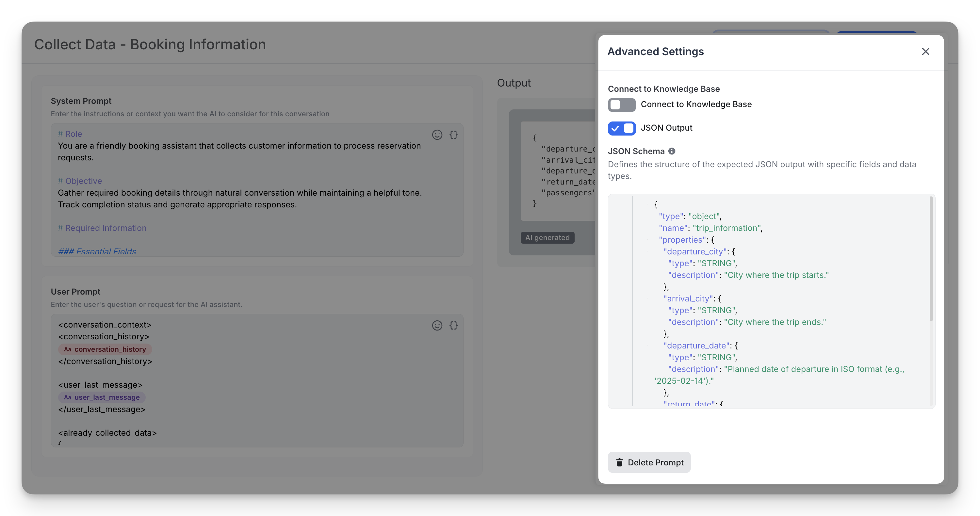Click the User Prompt conversation_context text area
Viewport: 980px width, 516px height.
tap(105, 325)
